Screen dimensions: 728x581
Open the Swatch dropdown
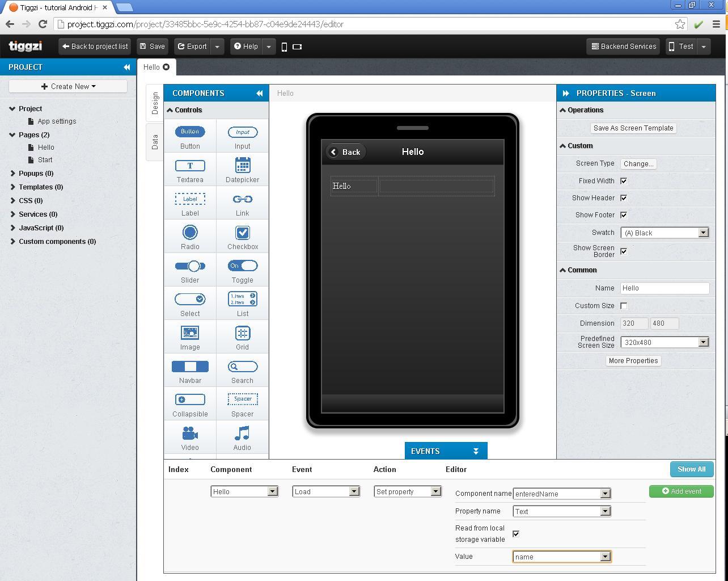(x=664, y=233)
